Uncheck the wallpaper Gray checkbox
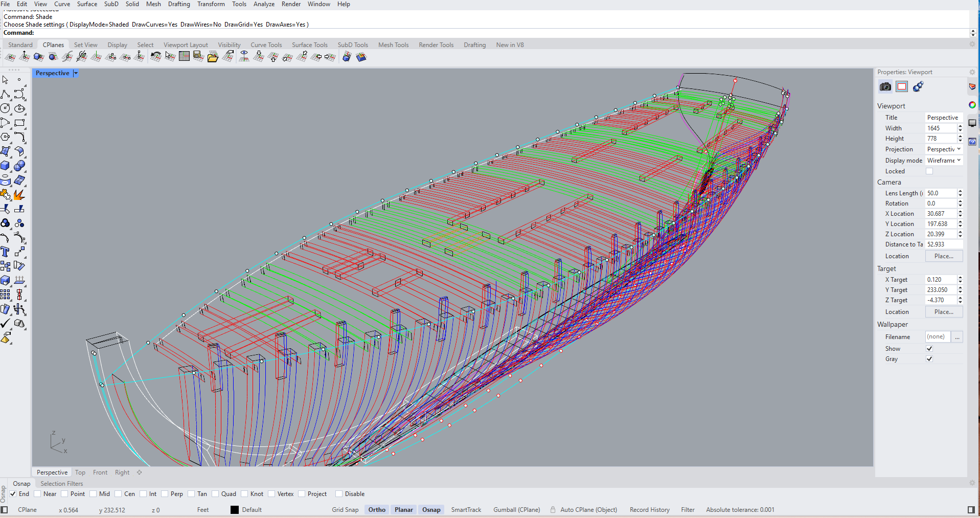The height and width of the screenshot is (518, 980). point(929,359)
